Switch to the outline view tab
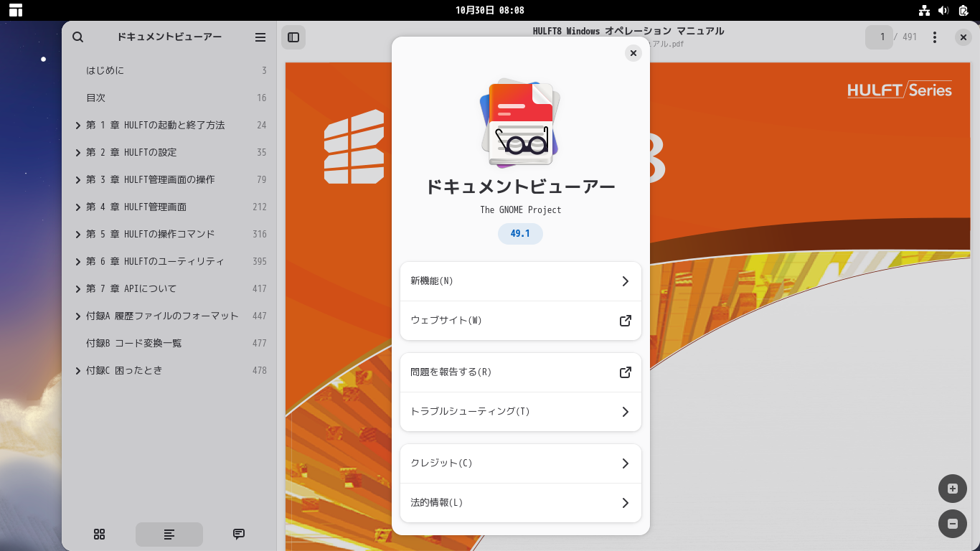This screenshot has width=980, height=551. tap(169, 534)
